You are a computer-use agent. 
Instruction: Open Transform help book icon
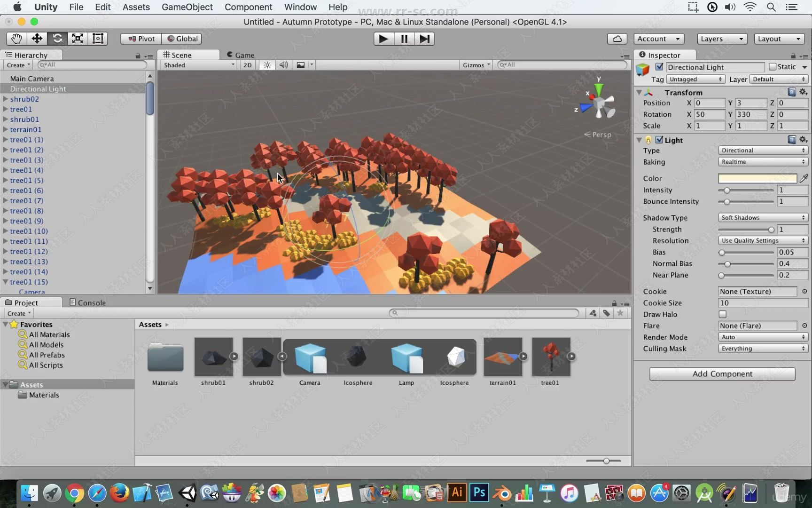[x=792, y=92]
